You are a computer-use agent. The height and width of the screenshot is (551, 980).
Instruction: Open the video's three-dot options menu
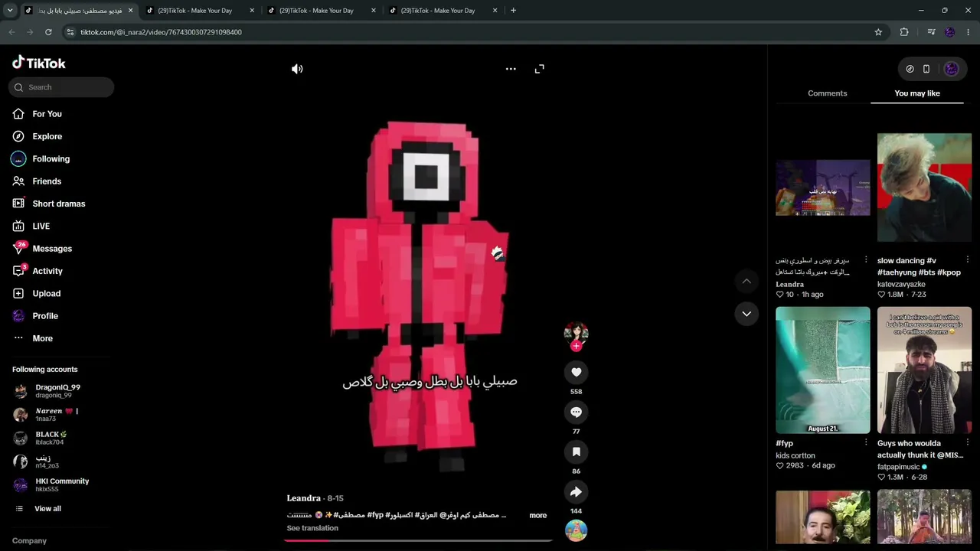(x=511, y=69)
